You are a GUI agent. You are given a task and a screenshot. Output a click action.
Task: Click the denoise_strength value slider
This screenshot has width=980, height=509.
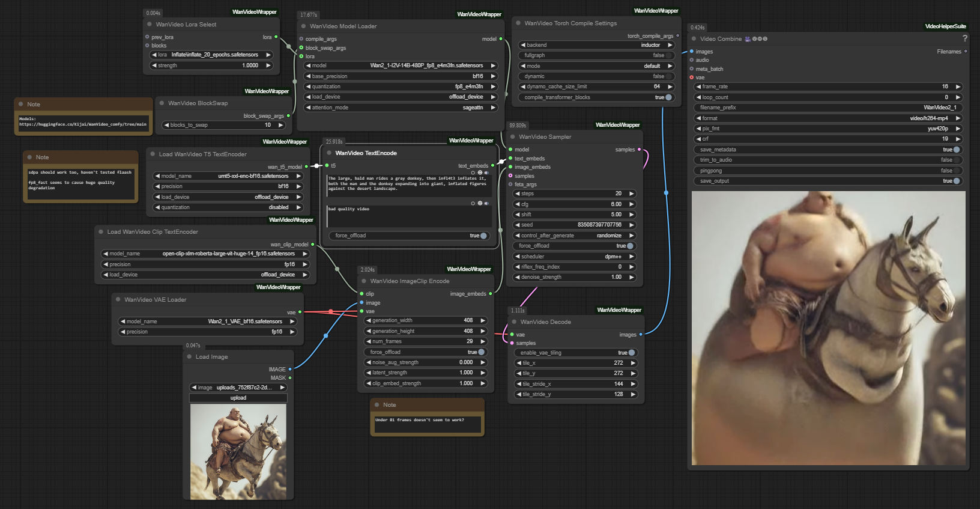coord(574,277)
